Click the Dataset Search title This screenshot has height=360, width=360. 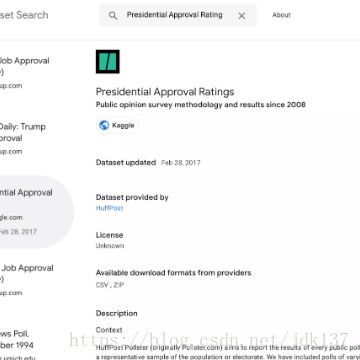tap(24, 15)
